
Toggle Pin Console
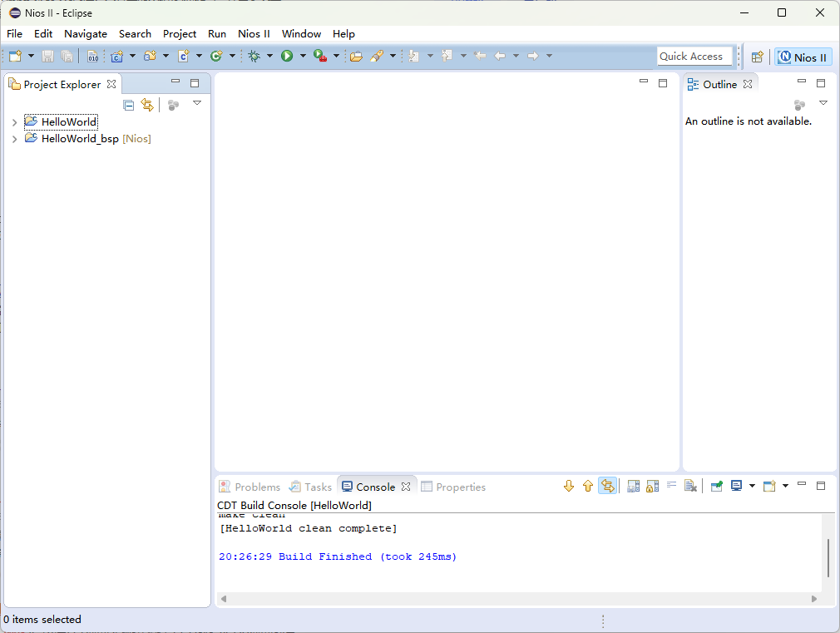click(716, 486)
